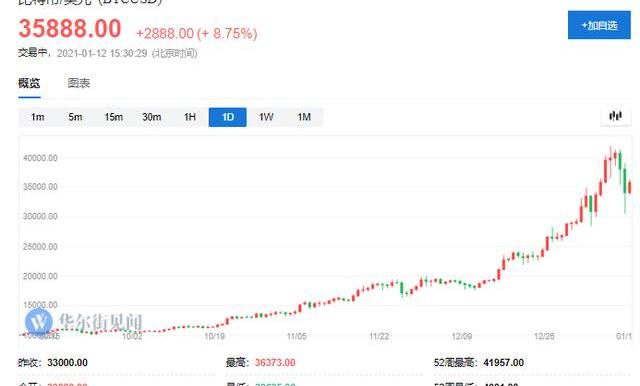Select the 15m interval

click(113, 117)
